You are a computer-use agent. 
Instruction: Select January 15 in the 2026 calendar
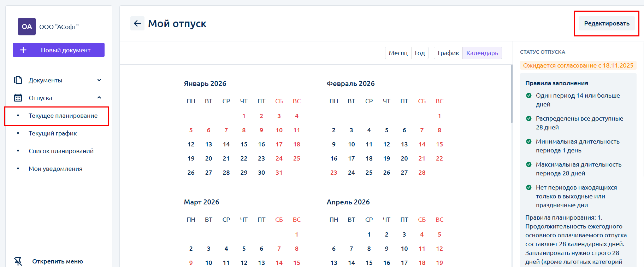(x=244, y=144)
